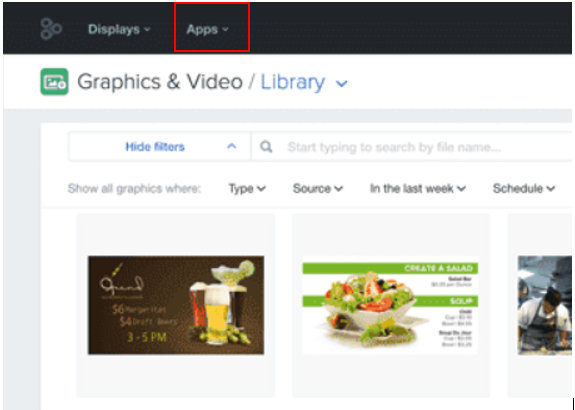This screenshot has height=410, width=575.
Task: Expand the Library dropdown chevron
Action: [x=341, y=84]
